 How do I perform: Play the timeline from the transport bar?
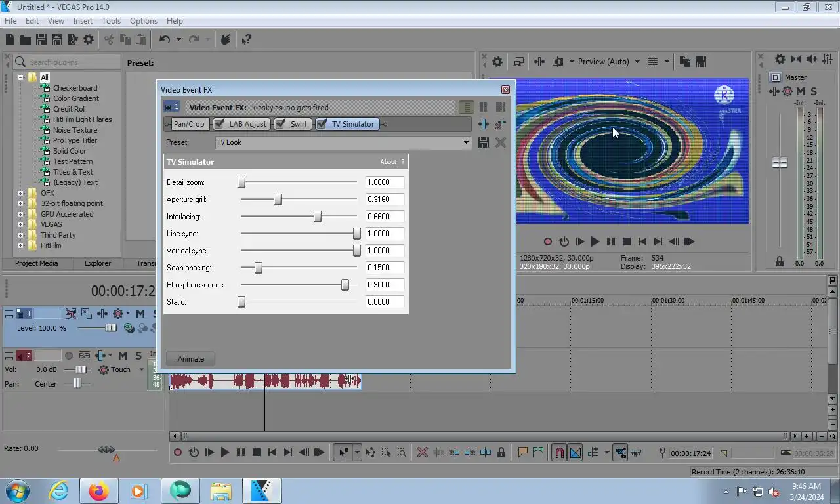pos(225,452)
